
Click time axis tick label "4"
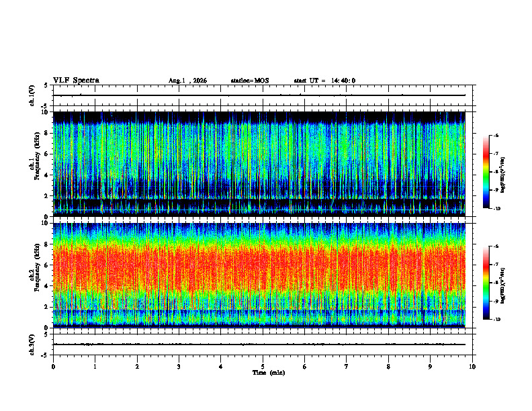click(x=221, y=367)
